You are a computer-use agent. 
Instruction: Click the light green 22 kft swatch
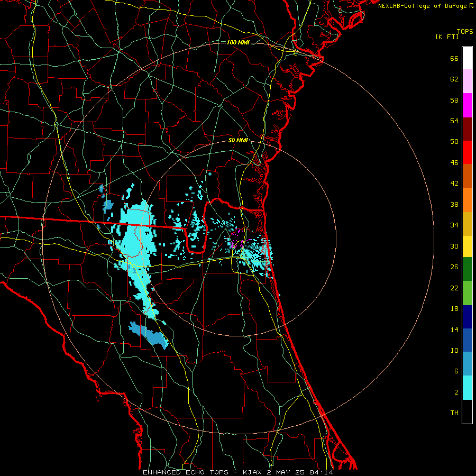point(467,293)
